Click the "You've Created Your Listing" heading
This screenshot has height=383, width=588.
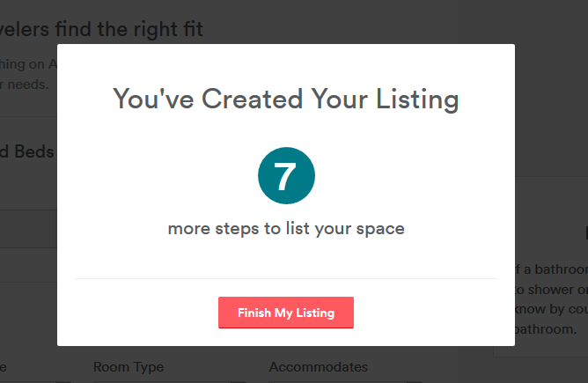click(x=286, y=99)
